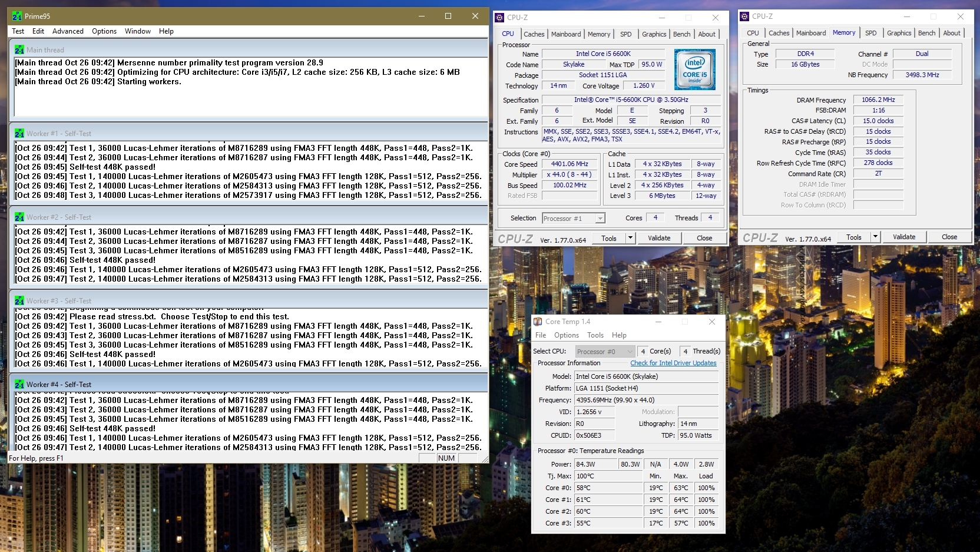Switch to CPU tab in CPU-Z memory window
This screenshot has height=552, width=980.
tap(753, 33)
